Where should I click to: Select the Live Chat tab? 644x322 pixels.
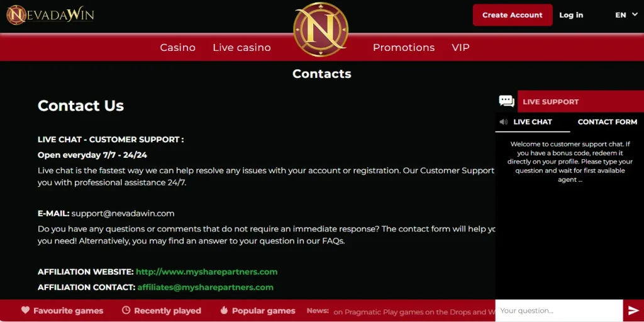pos(533,122)
